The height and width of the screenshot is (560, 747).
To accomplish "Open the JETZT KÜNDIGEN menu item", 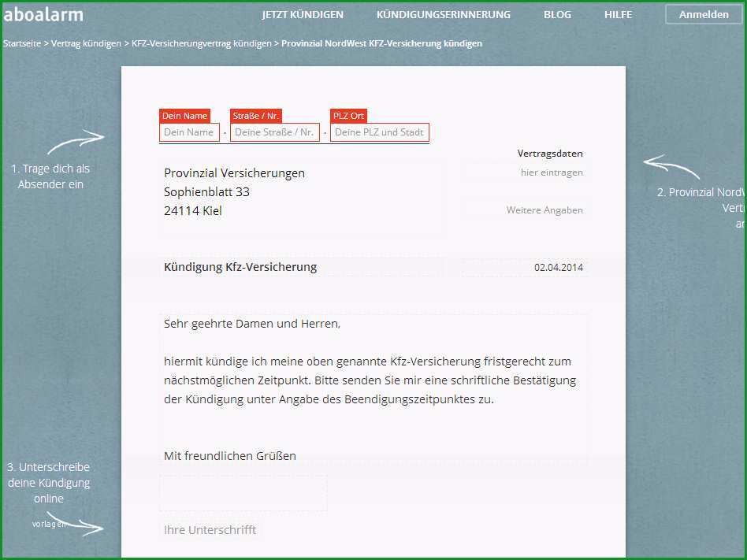I will point(303,15).
